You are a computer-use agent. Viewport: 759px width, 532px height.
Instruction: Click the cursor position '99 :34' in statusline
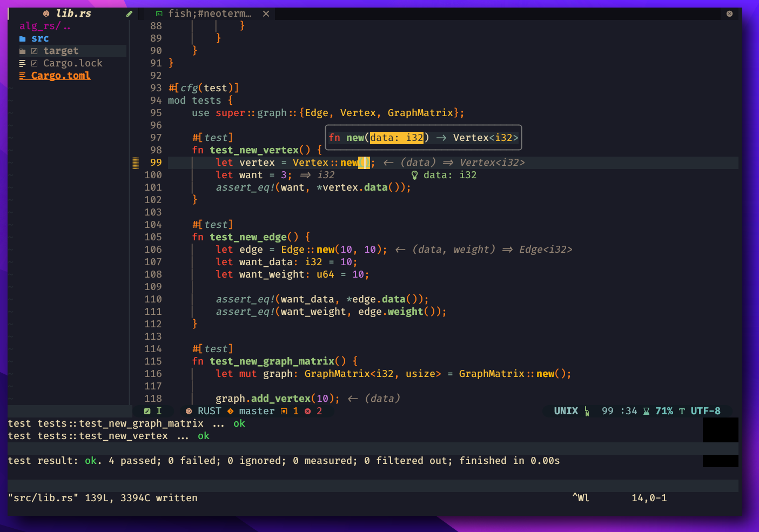pos(620,411)
